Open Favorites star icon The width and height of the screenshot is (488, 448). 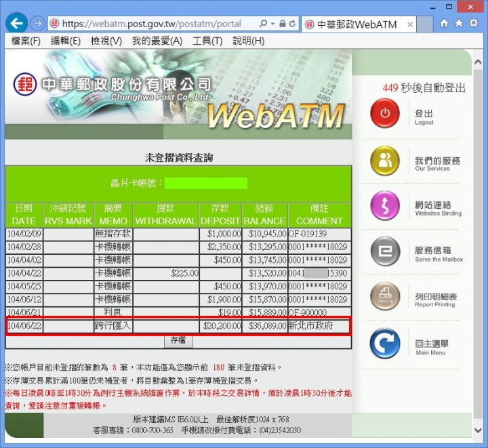(459, 23)
